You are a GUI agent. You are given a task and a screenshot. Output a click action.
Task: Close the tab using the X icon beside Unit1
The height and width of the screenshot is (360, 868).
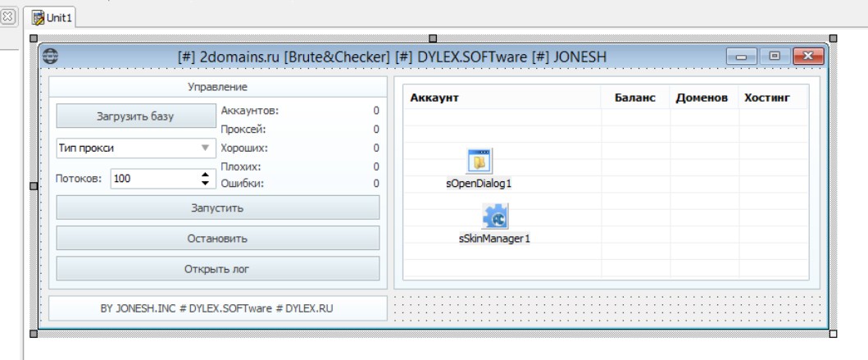click(7, 17)
